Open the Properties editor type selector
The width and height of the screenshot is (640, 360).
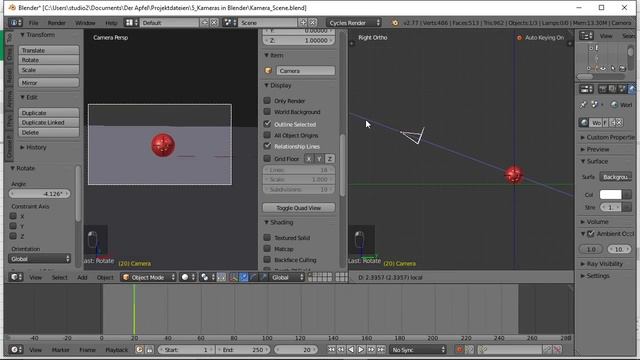[x=586, y=89]
